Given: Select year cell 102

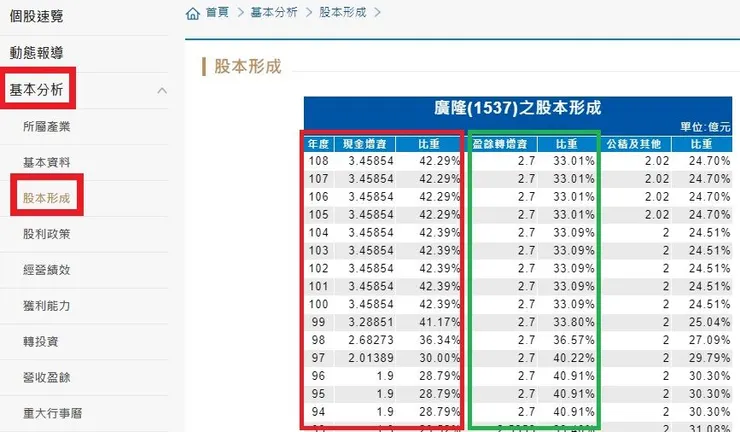Looking at the screenshot, I should pos(319,269).
